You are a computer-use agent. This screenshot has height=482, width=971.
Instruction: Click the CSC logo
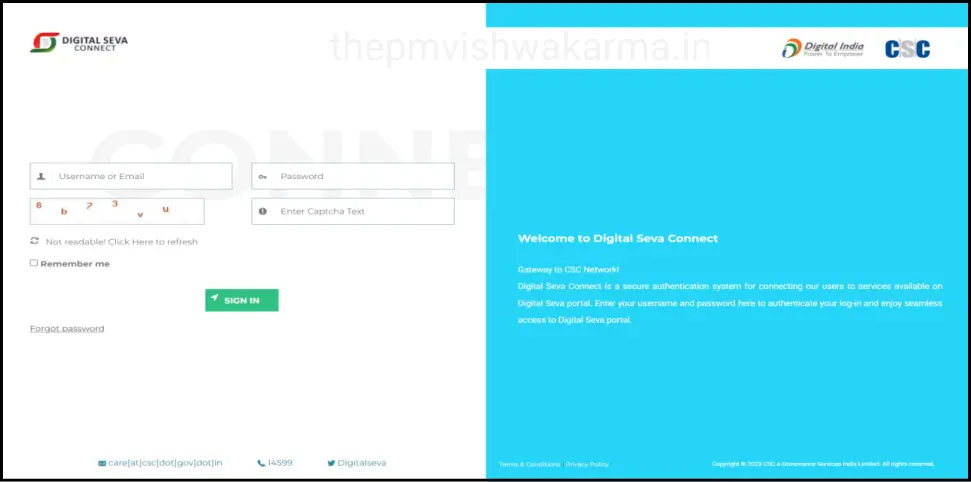pyautogui.click(x=907, y=49)
